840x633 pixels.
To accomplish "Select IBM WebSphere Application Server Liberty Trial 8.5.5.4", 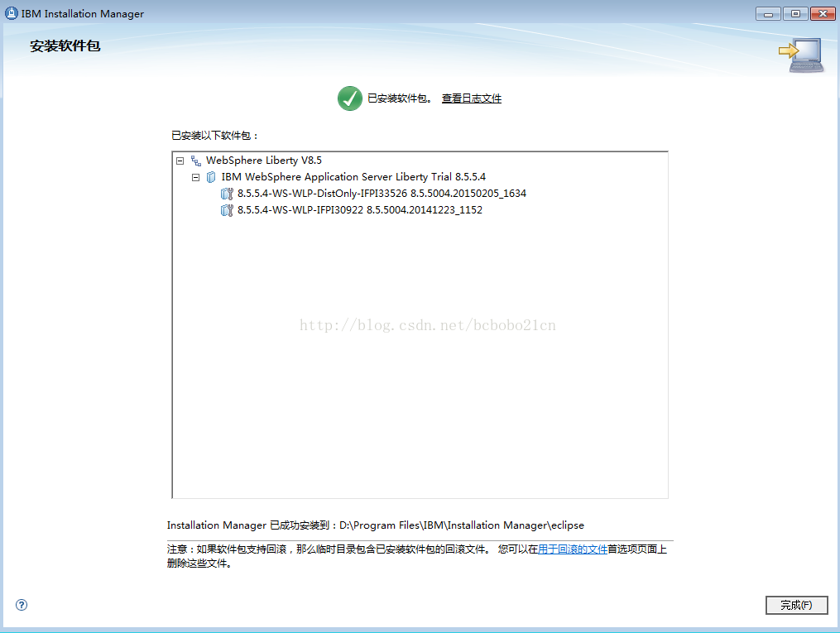I will coord(353,177).
